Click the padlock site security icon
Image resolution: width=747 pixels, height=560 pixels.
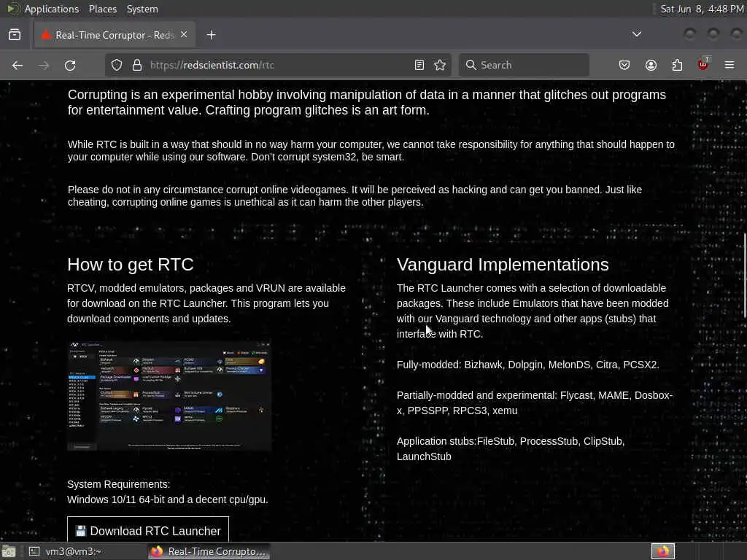click(x=137, y=65)
